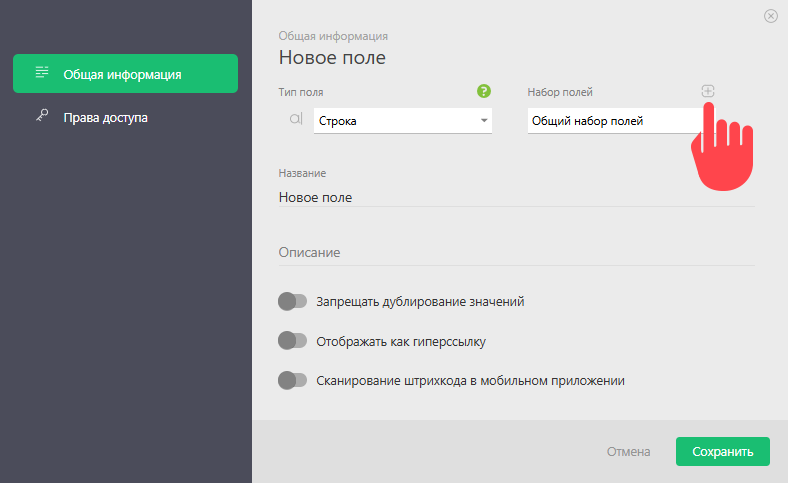This screenshot has width=788, height=483.
Task: Toggle Запрещать дублирование значений switch
Action: click(292, 302)
